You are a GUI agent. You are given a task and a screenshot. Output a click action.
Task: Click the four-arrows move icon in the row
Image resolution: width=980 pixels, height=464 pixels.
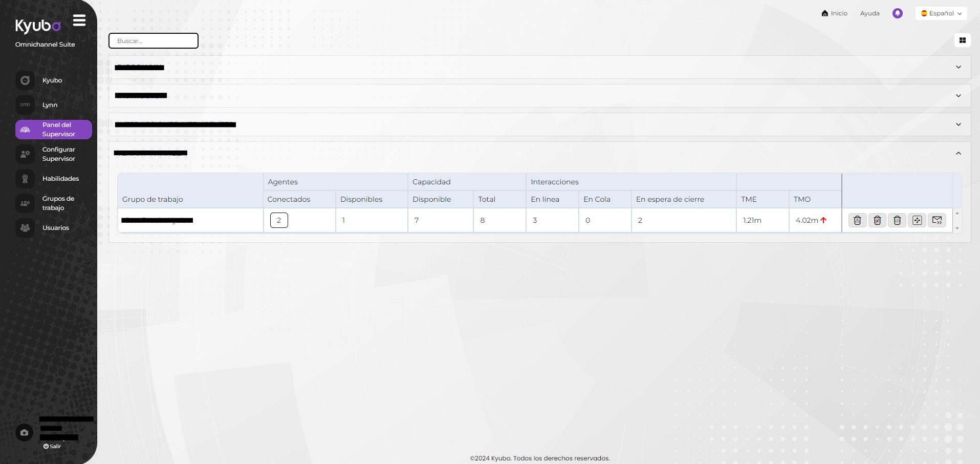(917, 220)
